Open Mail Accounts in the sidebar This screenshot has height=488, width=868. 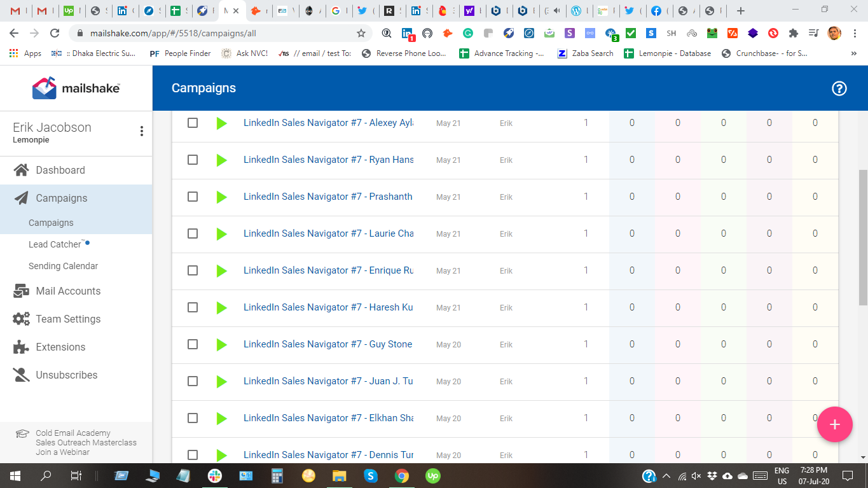click(x=68, y=291)
